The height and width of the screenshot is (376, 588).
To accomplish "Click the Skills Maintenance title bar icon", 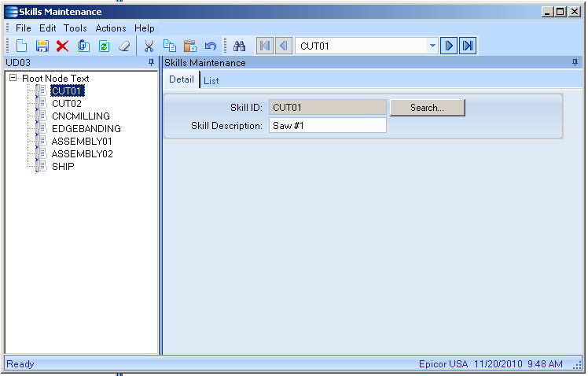I will click(x=11, y=12).
